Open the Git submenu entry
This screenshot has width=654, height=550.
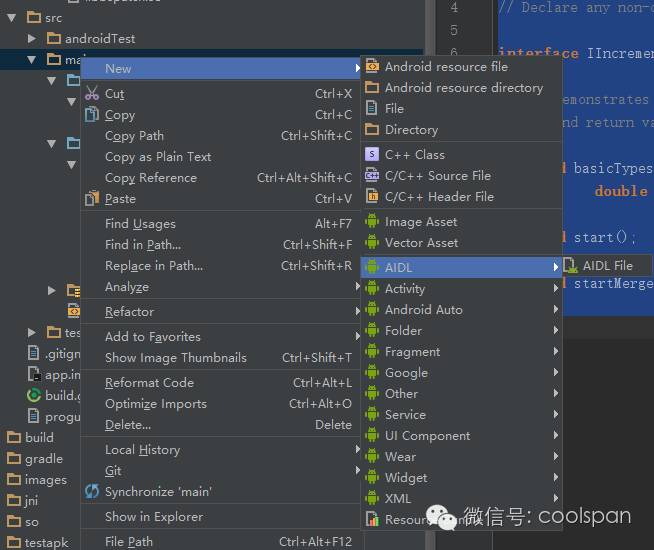pyautogui.click(x=221, y=470)
